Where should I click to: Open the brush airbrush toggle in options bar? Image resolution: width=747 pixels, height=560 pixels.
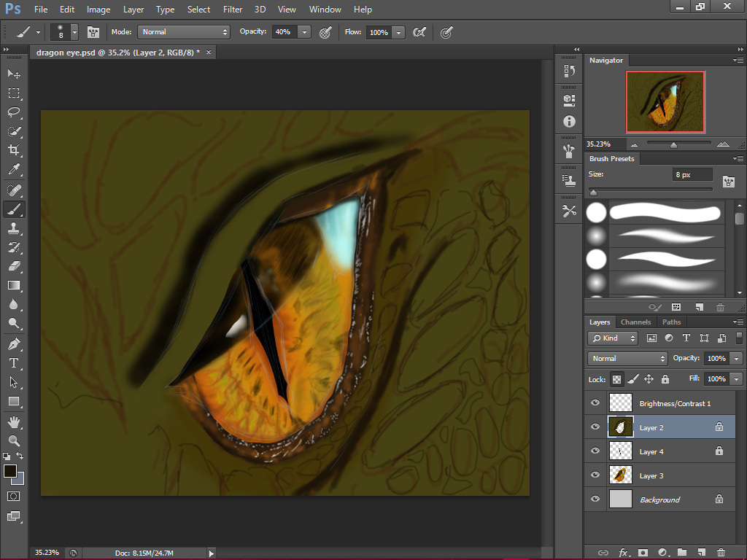[419, 32]
